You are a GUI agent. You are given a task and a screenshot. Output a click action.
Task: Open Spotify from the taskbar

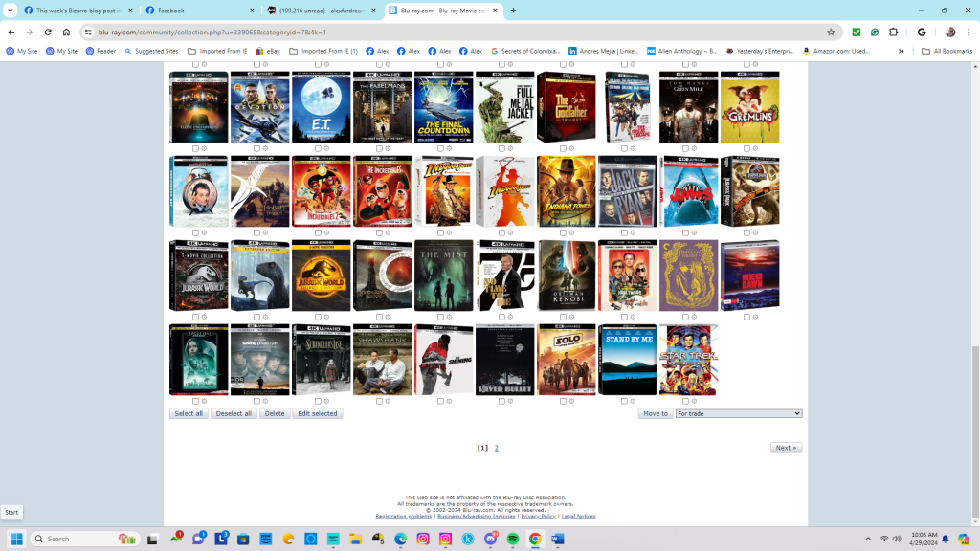point(512,539)
